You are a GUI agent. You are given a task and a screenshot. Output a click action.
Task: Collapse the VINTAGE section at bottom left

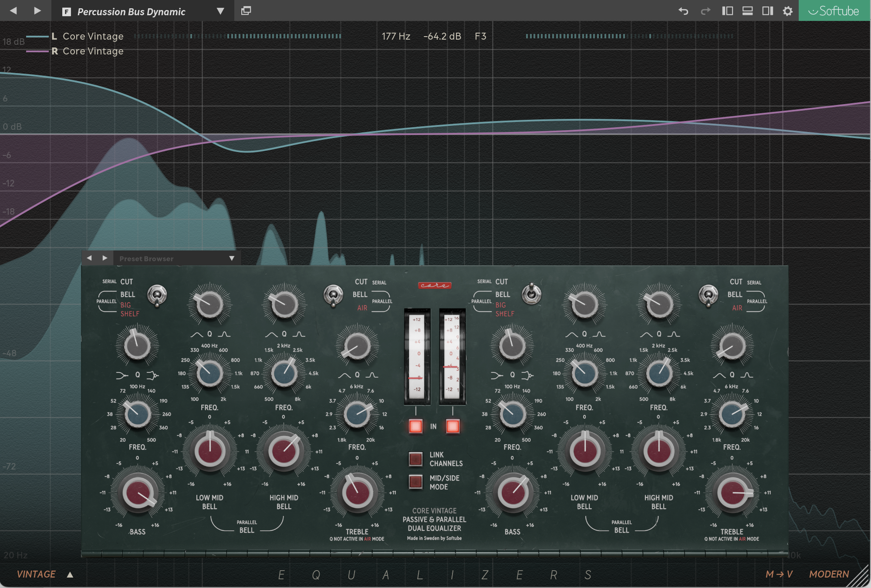[x=69, y=574]
